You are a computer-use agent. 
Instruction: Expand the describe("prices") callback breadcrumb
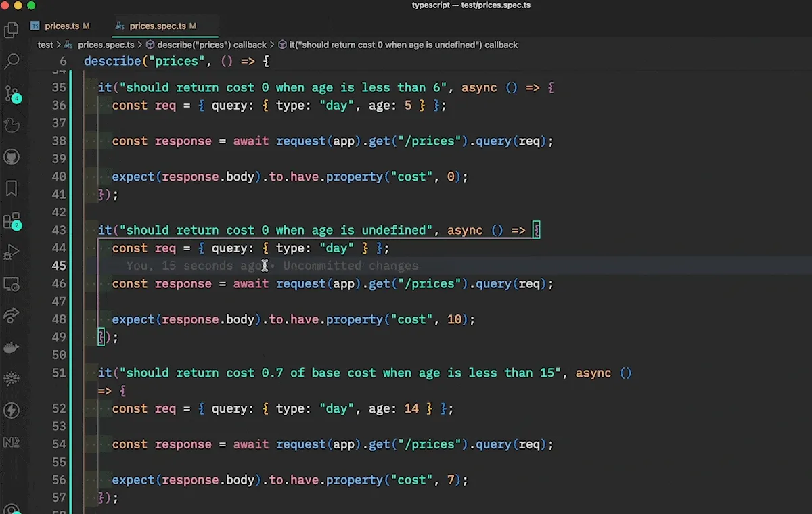click(x=211, y=45)
